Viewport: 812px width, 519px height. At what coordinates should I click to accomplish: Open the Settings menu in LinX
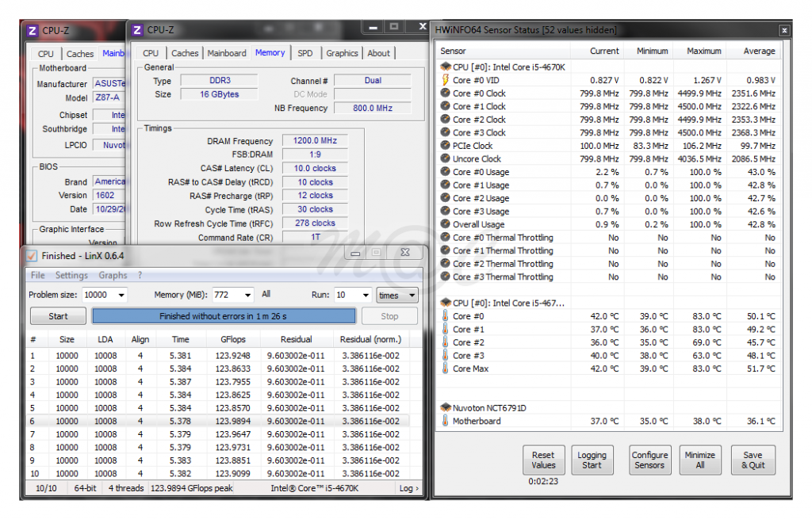pos(71,276)
